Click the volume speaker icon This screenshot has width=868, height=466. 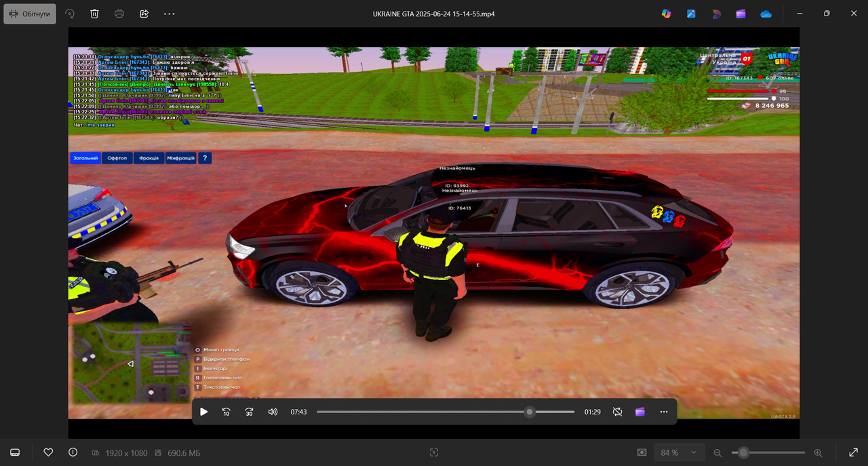[x=273, y=412]
